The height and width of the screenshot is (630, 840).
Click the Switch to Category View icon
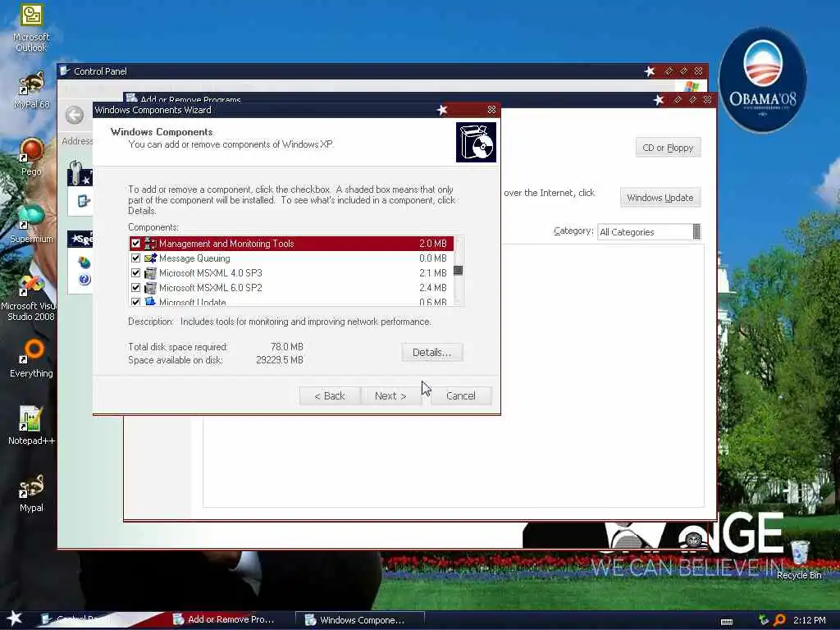point(84,201)
